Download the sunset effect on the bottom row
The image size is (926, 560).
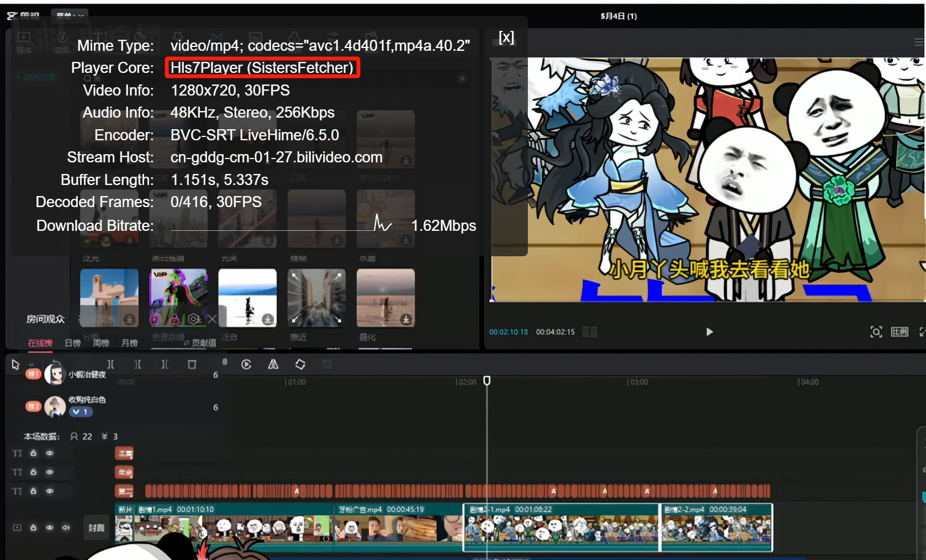point(406,319)
